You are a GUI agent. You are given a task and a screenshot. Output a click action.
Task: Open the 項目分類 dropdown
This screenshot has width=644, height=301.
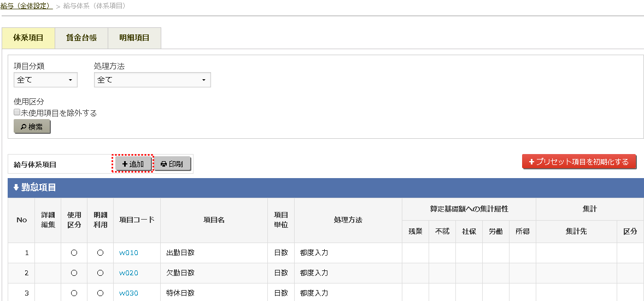(x=45, y=80)
